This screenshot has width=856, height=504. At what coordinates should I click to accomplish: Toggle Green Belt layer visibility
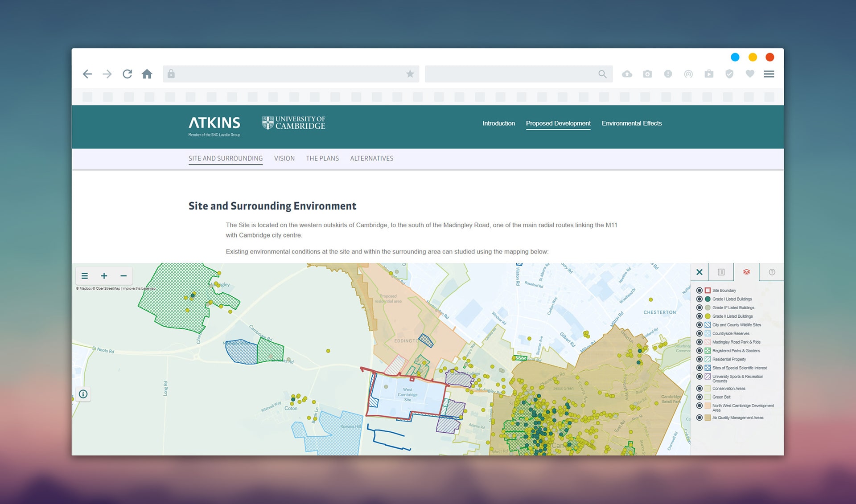pyautogui.click(x=700, y=397)
